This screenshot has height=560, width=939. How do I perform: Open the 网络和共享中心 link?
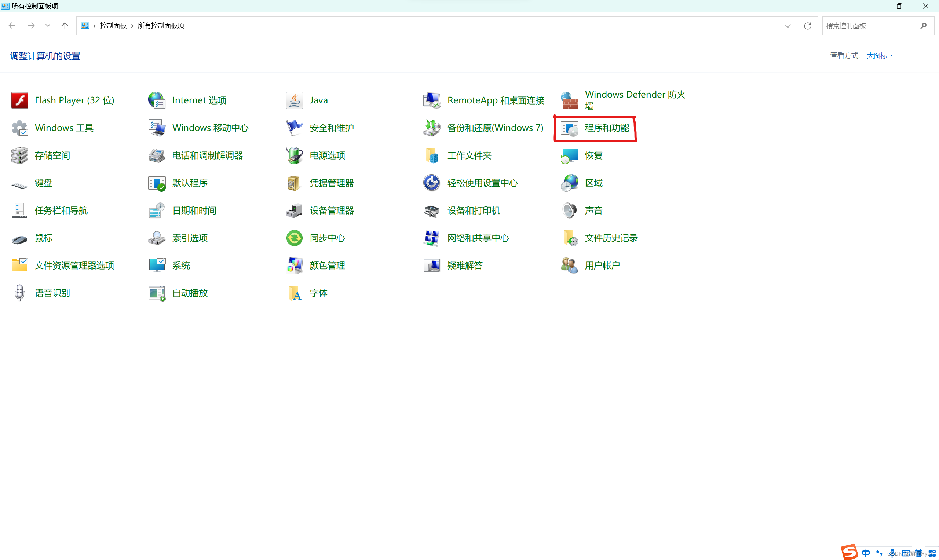[x=478, y=238]
